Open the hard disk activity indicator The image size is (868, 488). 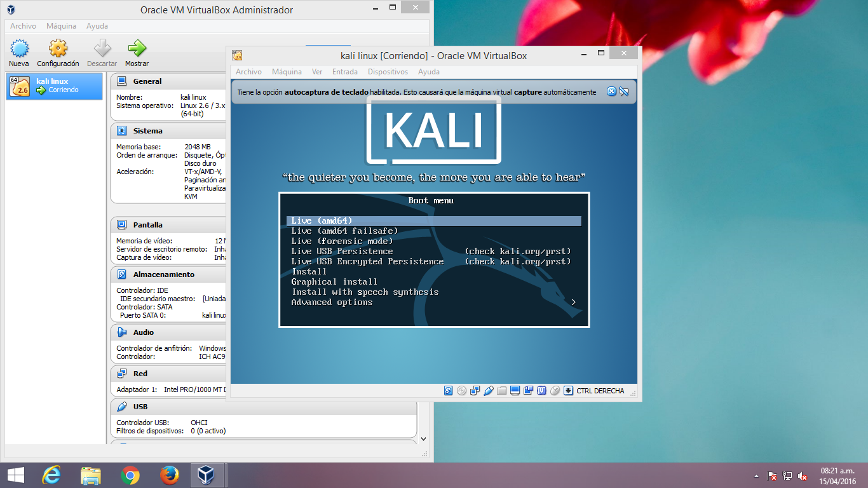(x=448, y=391)
